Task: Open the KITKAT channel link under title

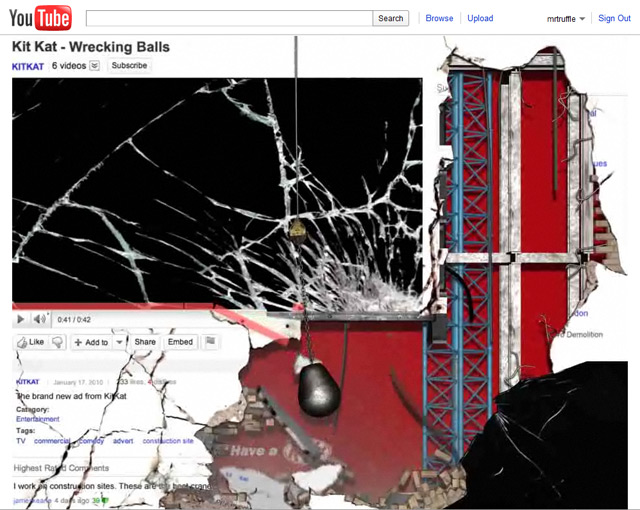Action: (28, 67)
